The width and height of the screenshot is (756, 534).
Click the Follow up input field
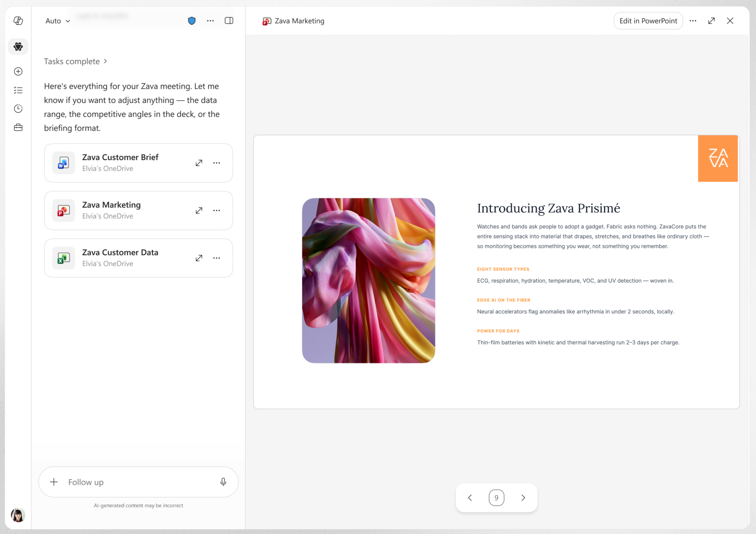click(138, 482)
